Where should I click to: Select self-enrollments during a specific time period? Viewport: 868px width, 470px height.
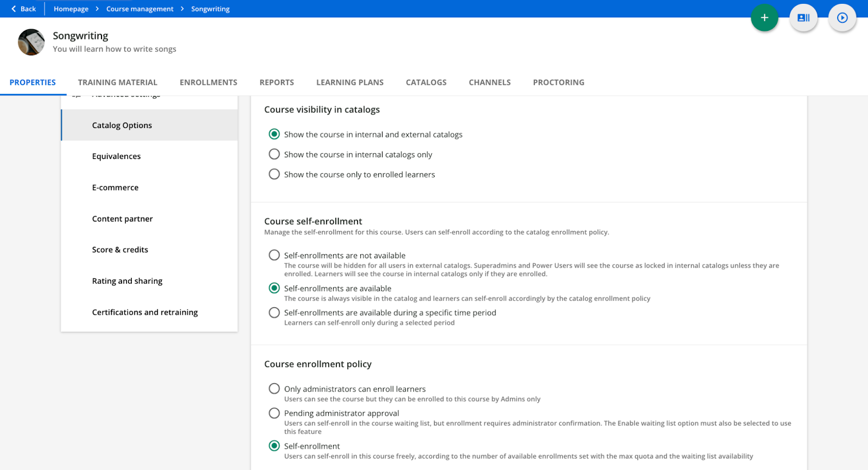275,313
